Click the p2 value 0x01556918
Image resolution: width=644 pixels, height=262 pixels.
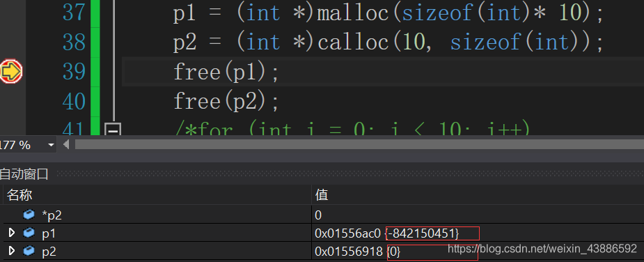point(349,252)
